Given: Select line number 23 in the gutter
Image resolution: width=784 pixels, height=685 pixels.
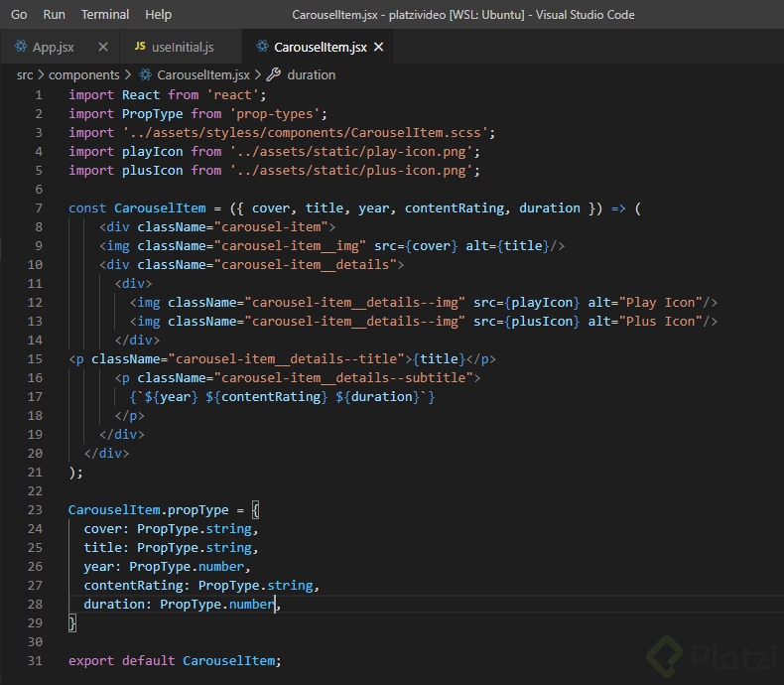Looking at the screenshot, I should tap(36, 509).
